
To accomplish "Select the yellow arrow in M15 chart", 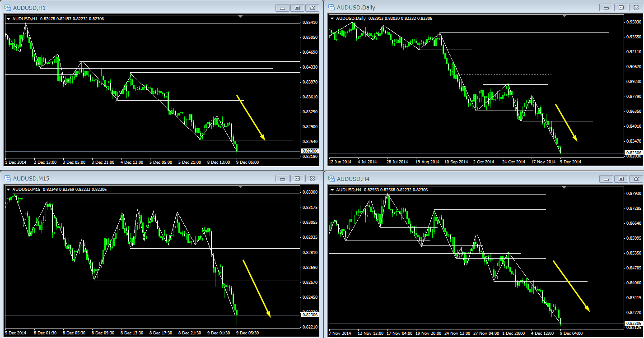I will click(x=257, y=288).
